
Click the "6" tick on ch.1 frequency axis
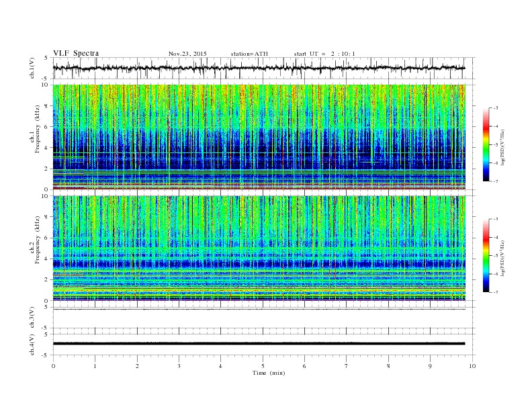(47, 127)
